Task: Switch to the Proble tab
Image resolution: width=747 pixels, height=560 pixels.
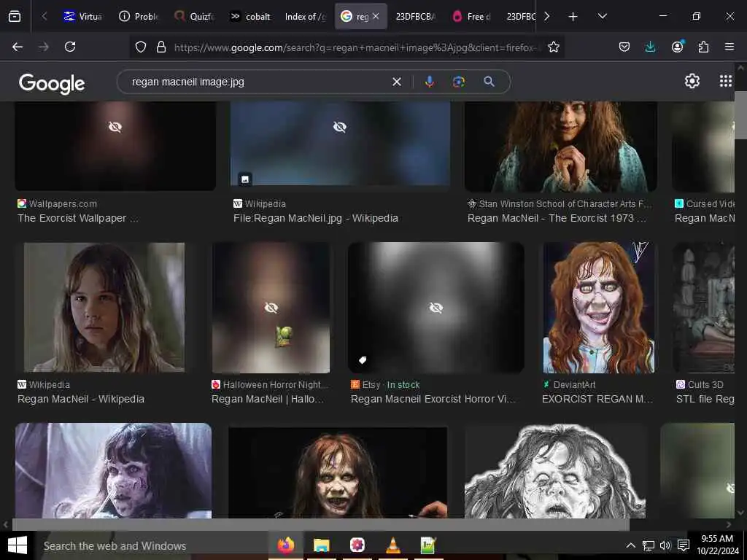Action: pos(139,17)
